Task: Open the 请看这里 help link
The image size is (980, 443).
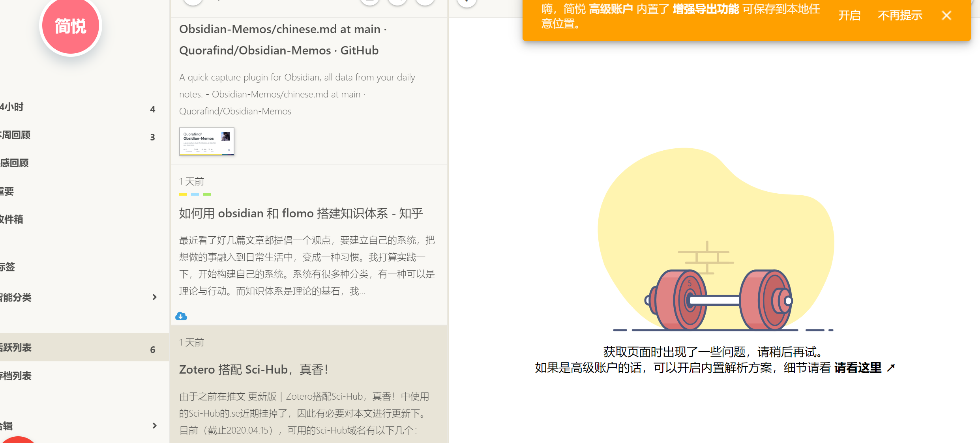Action: 864,368
